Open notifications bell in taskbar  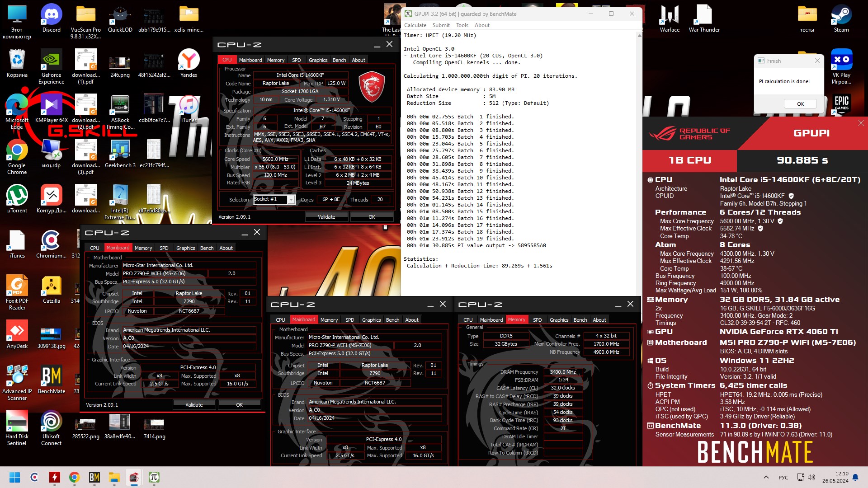pyautogui.click(x=855, y=477)
